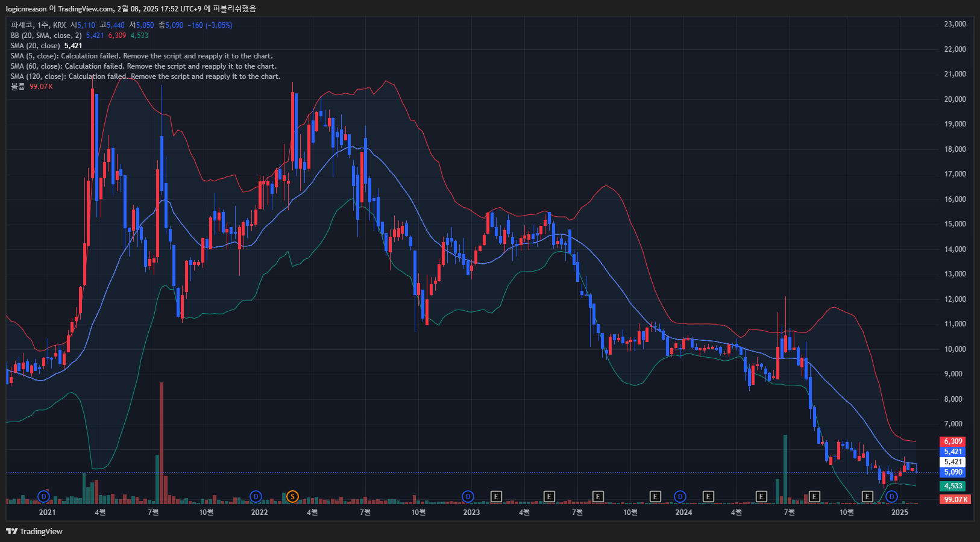Select the SMA (5, close) calculation failed line
The height and width of the screenshot is (542, 980).
tap(142, 56)
